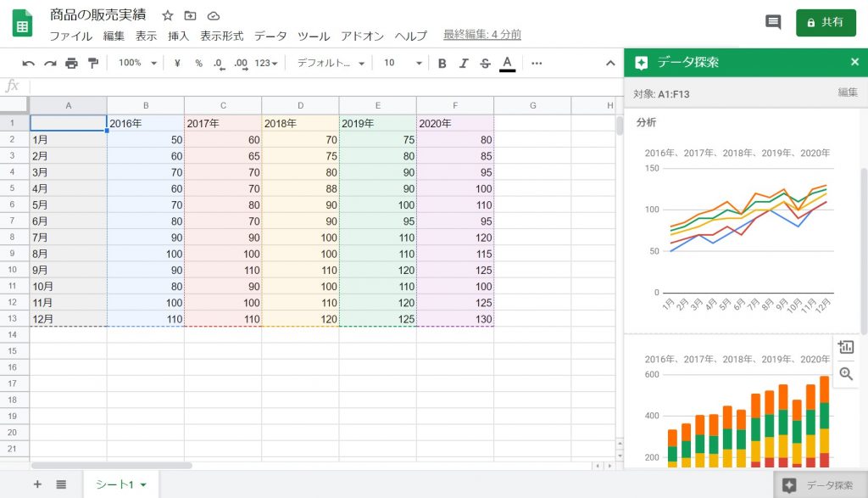
Task: Collapse the menus with the up chevron
Action: coord(610,63)
